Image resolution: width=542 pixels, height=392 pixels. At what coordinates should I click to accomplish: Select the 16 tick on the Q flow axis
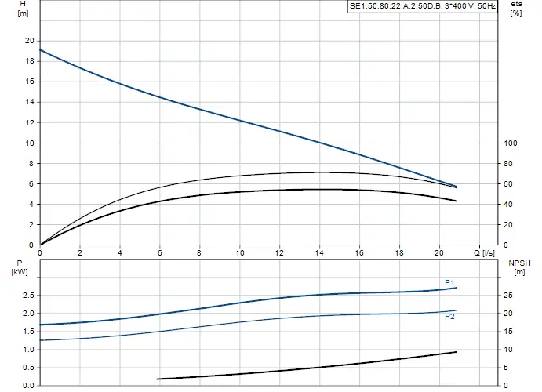tap(359, 252)
